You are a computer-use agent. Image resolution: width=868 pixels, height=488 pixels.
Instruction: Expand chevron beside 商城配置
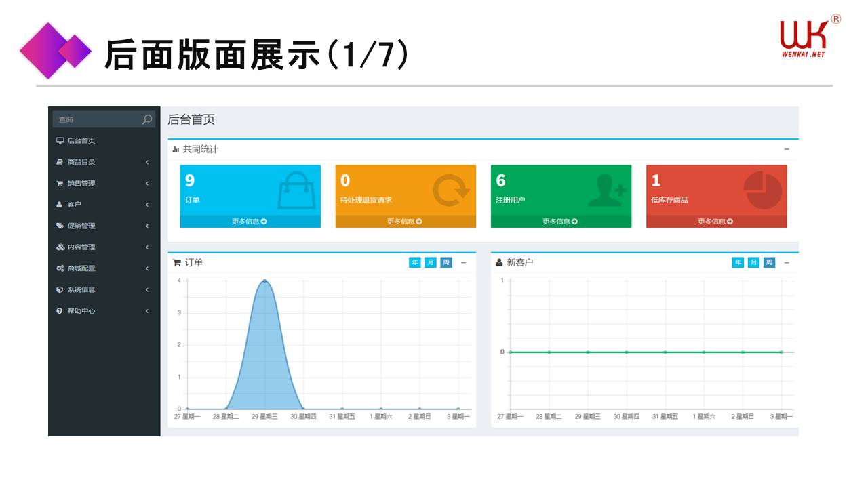[147, 268]
